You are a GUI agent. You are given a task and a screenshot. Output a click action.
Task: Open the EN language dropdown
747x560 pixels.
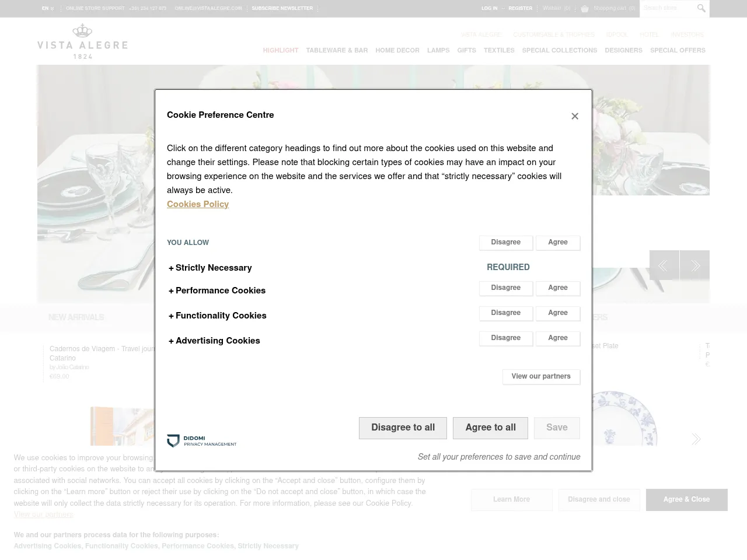pyautogui.click(x=48, y=9)
